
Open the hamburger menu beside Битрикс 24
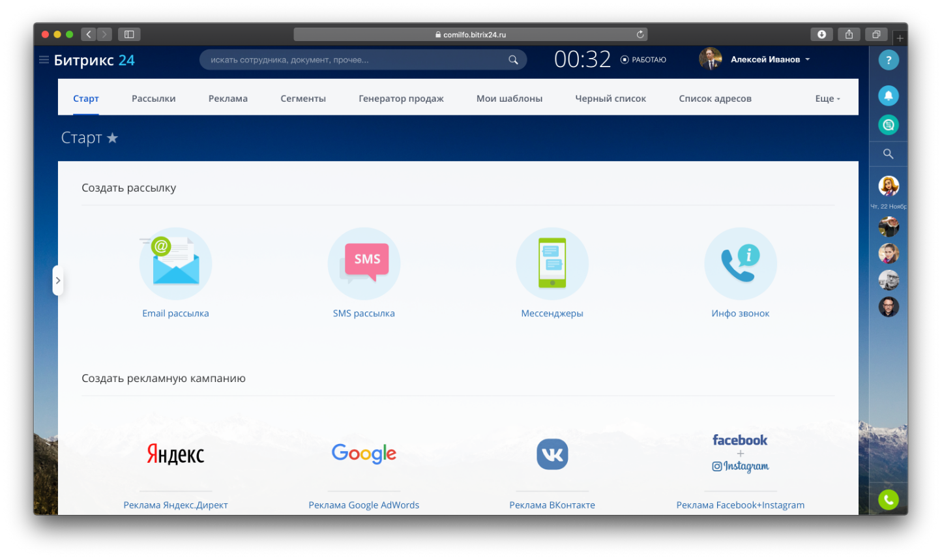44,60
